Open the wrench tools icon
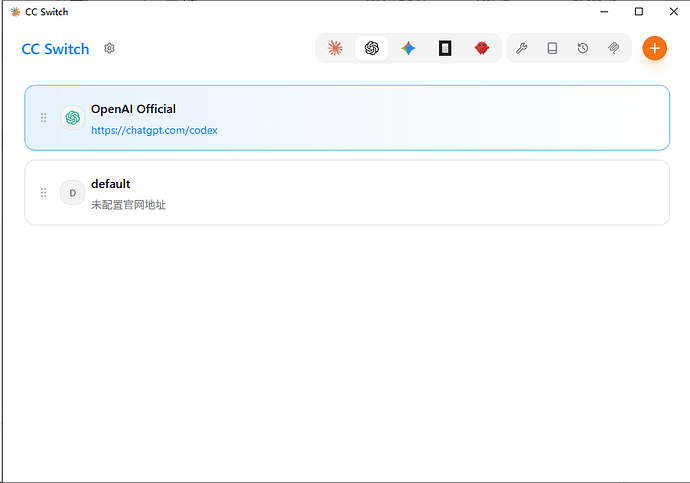 pos(521,48)
